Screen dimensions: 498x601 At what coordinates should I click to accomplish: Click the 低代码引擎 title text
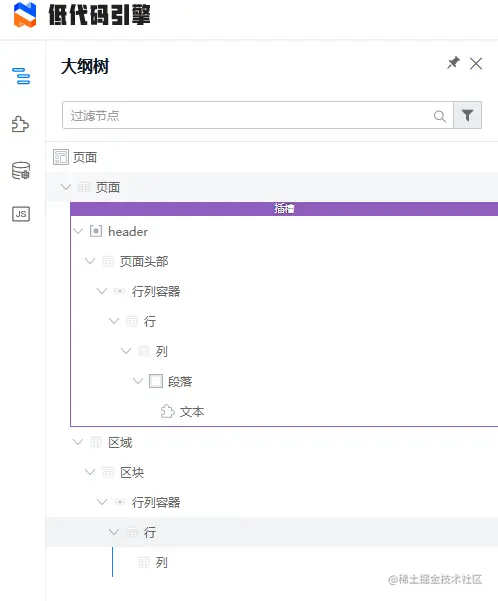pos(100,15)
